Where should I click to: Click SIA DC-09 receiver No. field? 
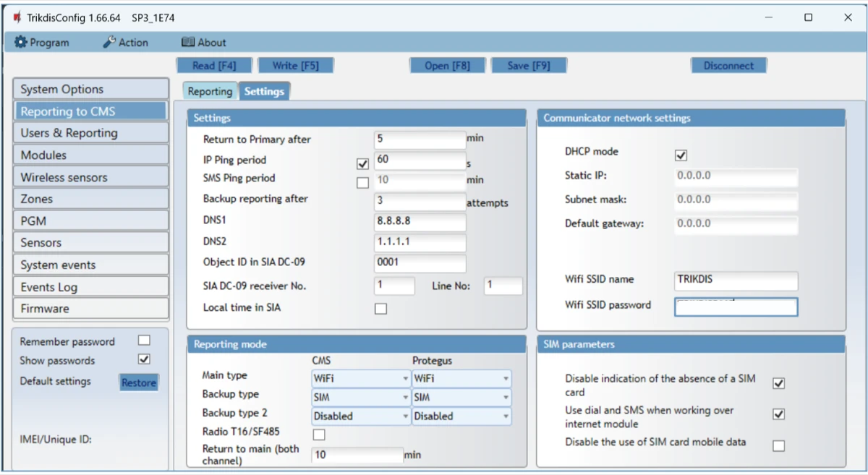coord(395,286)
